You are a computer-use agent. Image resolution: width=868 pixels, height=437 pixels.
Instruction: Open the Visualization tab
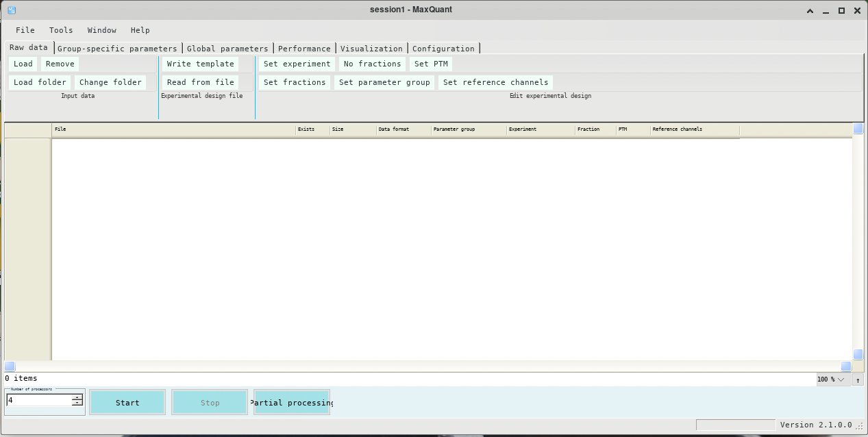click(x=372, y=49)
